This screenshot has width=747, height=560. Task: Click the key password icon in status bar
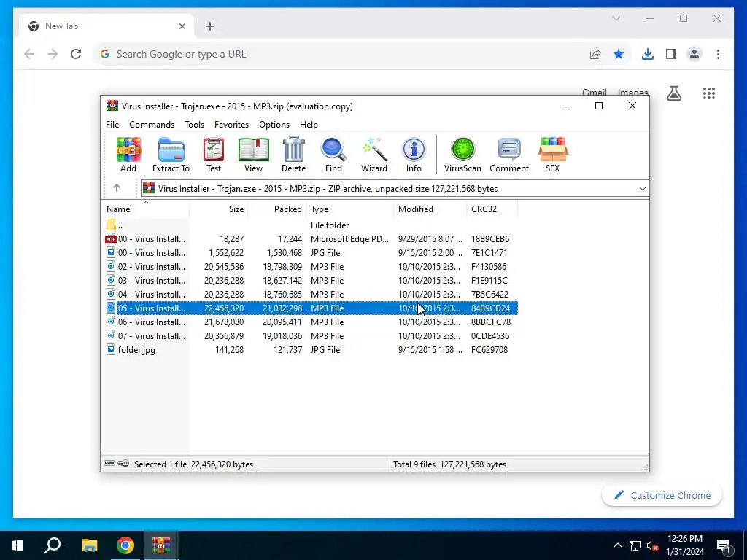pos(123,463)
